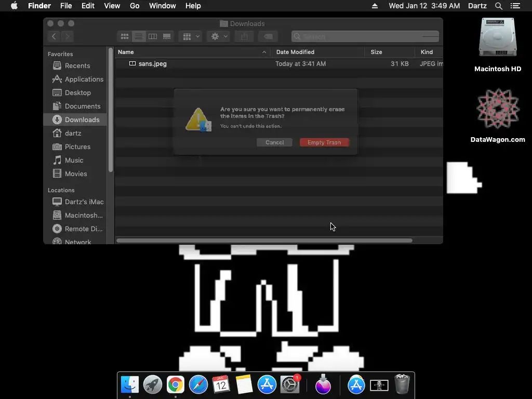Click the Share toolbar button
The width and height of the screenshot is (532, 399).
pyautogui.click(x=244, y=36)
